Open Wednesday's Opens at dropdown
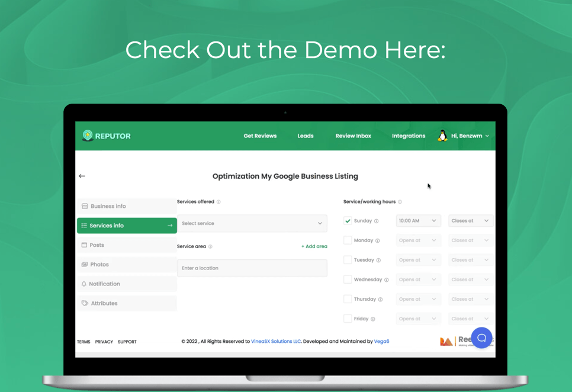Viewport: 572px width, 392px height. click(418, 279)
